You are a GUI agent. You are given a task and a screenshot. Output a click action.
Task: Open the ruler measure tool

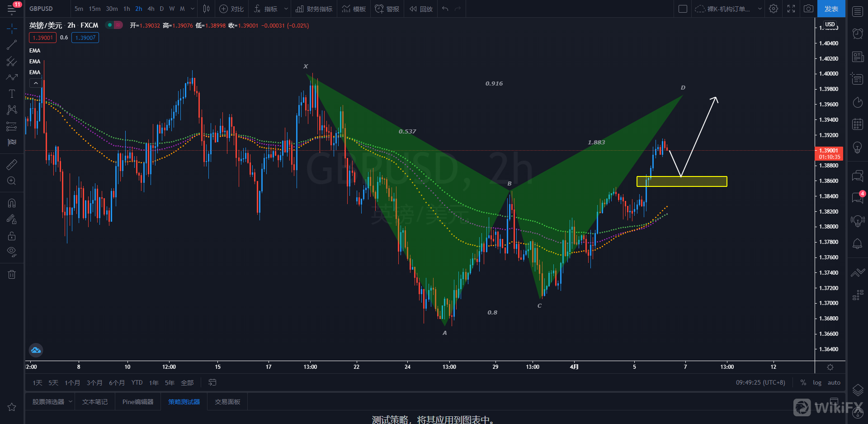tap(12, 165)
